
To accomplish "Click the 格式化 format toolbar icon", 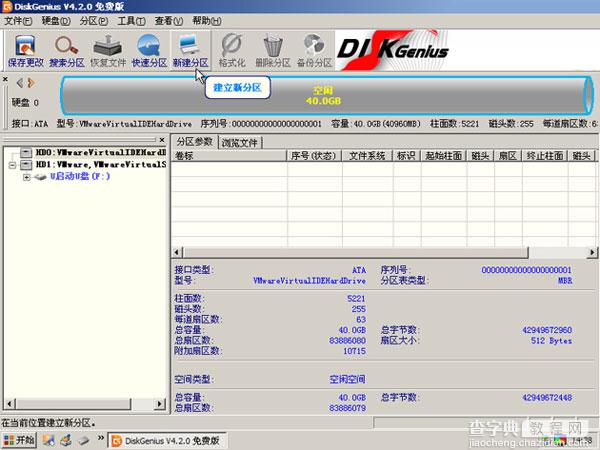I will (x=232, y=51).
